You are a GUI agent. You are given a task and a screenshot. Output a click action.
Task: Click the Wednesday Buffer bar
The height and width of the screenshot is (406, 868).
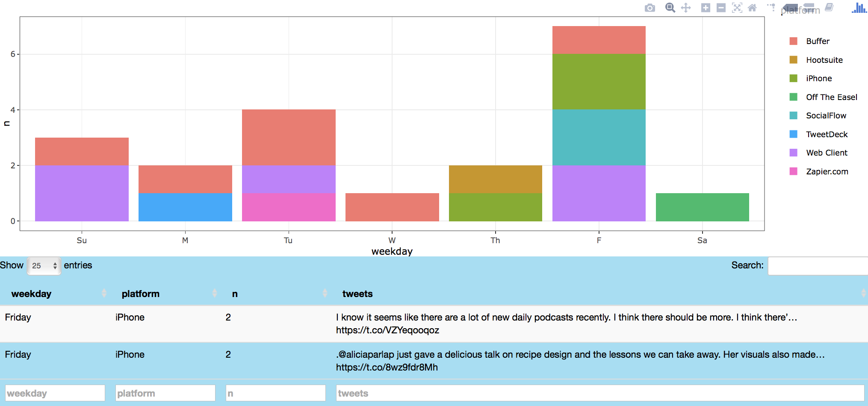coord(392,207)
